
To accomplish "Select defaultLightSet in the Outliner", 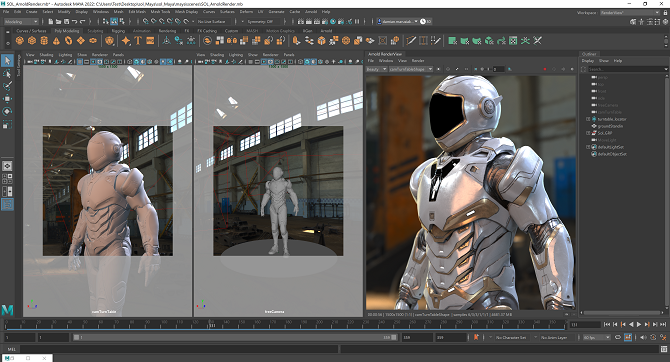I will pos(611,147).
